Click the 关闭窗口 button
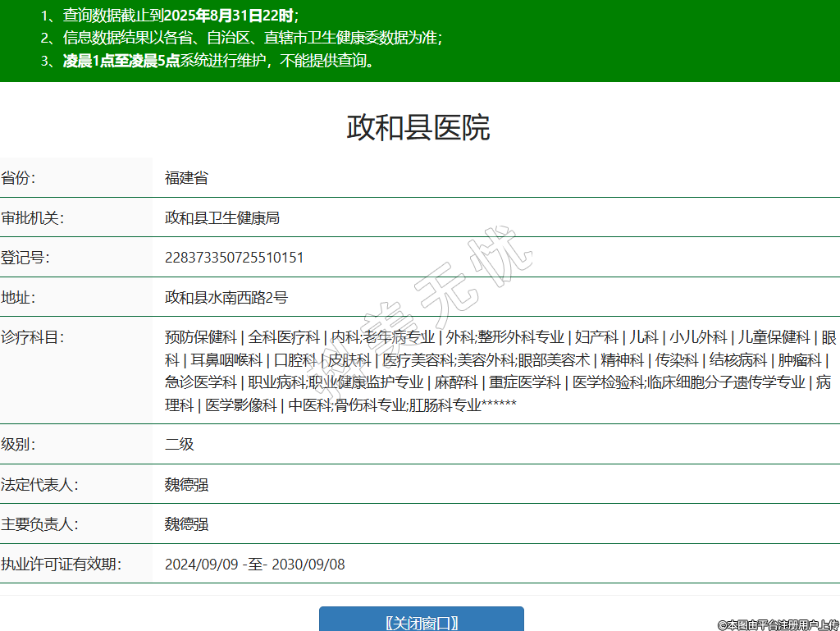Screen dimensions: 840x631 click(421, 621)
